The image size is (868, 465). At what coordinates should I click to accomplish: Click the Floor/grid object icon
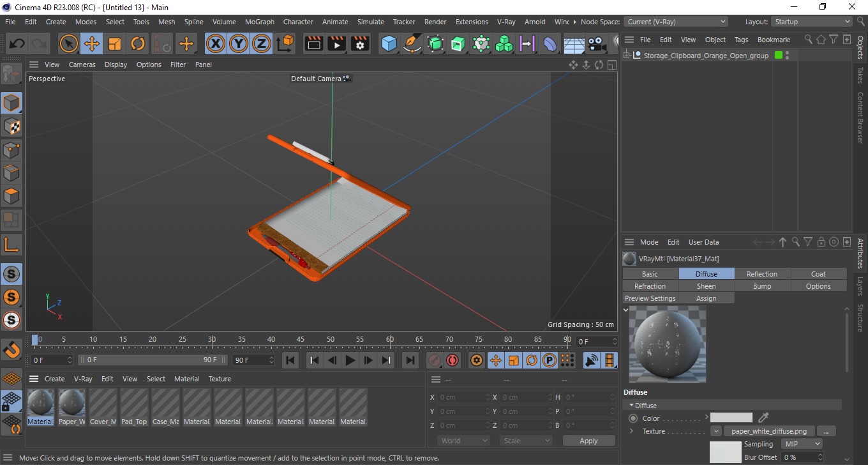pyautogui.click(x=574, y=44)
